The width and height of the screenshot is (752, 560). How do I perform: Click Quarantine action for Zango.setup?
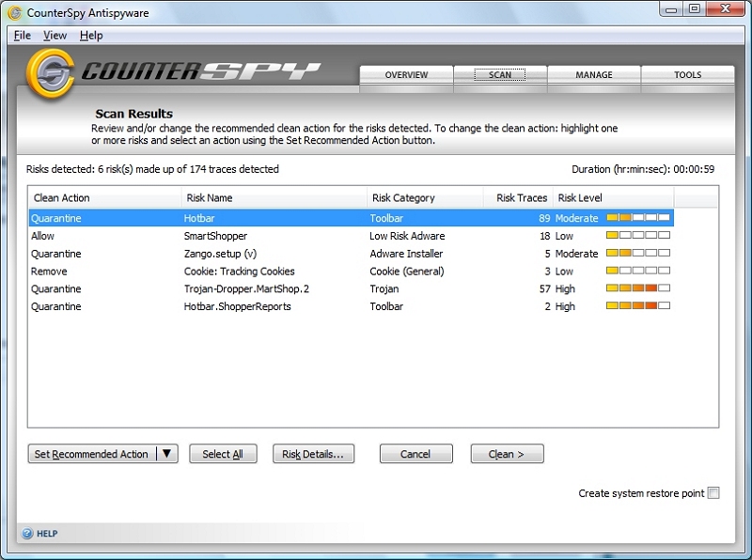pos(56,254)
